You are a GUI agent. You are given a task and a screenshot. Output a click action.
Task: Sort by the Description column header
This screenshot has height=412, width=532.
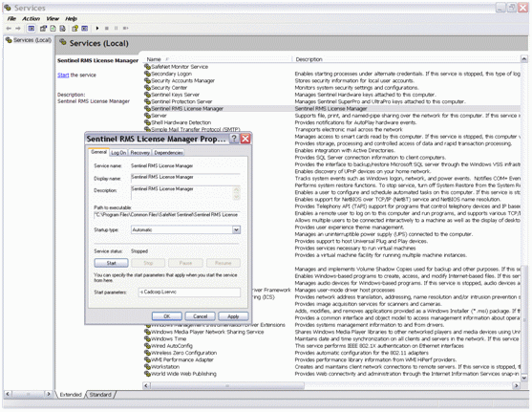pos(406,59)
